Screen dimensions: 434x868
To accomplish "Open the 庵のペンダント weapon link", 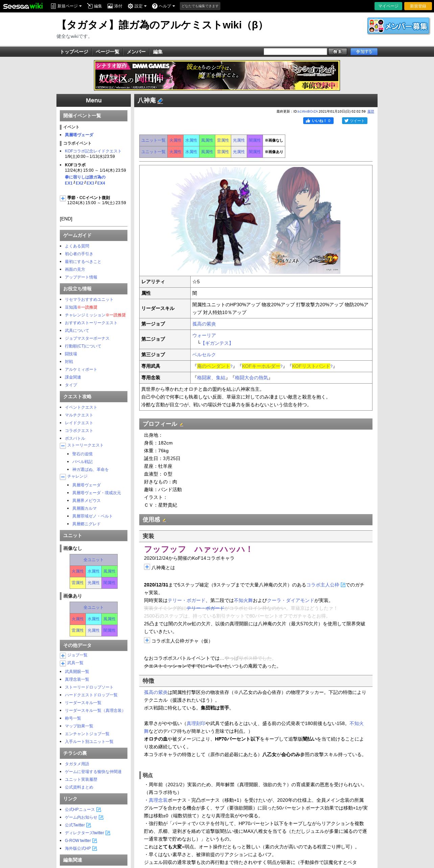I will click(x=213, y=366).
